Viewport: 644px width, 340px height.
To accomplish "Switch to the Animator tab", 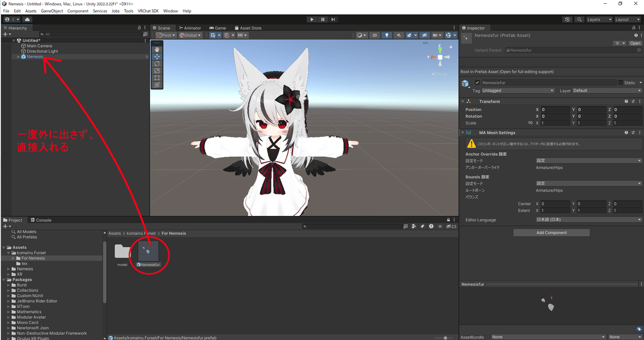I will (189, 28).
